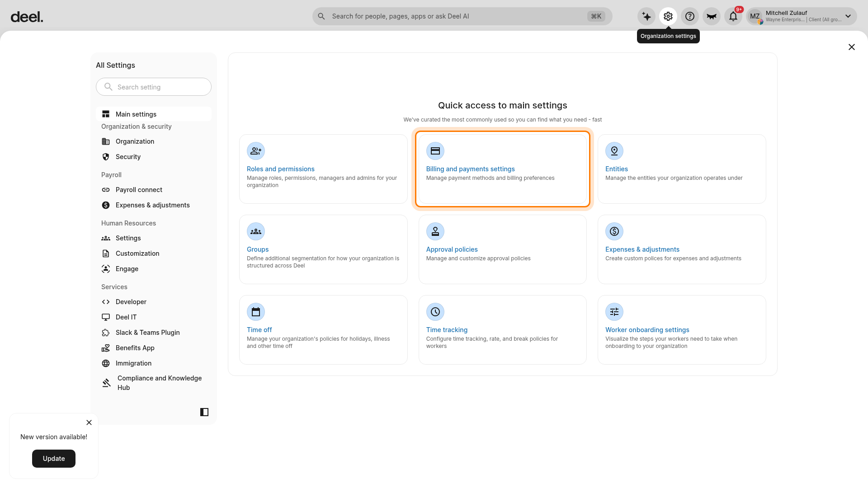Click Worker onboarding settings link

647,330
